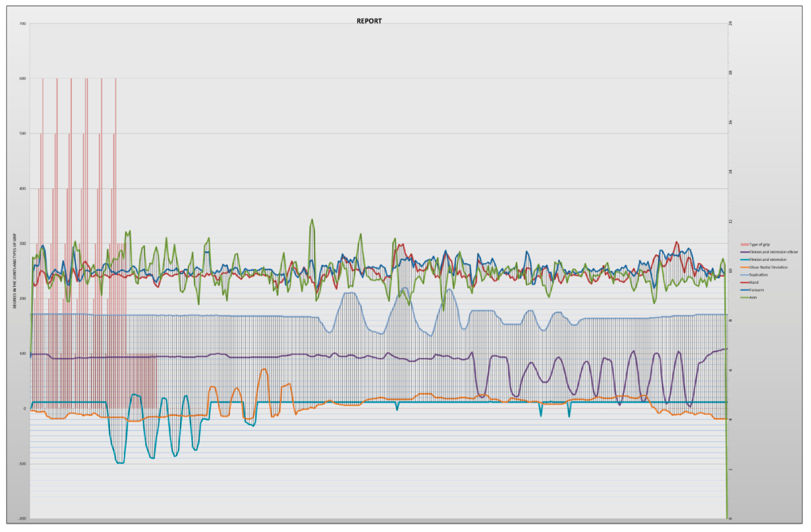Click the 10 tick label on right axis
The height and width of the screenshot is (532, 811).
click(x=730, y=271)
